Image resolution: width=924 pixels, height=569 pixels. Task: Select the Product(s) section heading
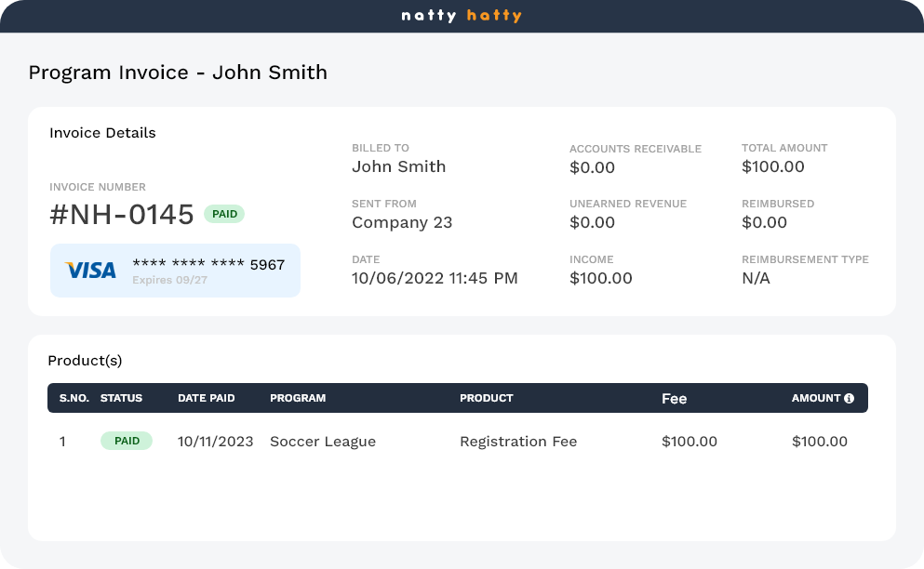pos(85,361)
